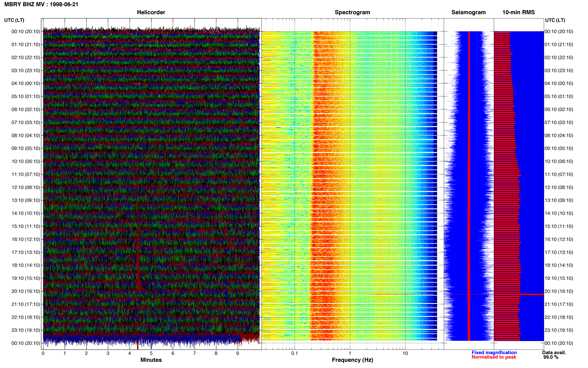The width and height of the screenshot is (588, 368).
Task: Click the right time label 05:10 (01:10)
Action: [559, 96]
